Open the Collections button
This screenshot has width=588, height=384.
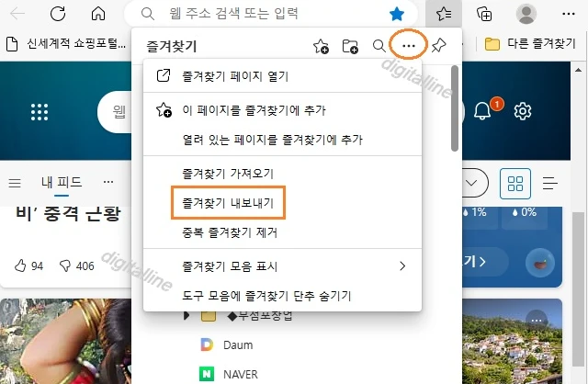pyautogui.click(x=484, y=14)
